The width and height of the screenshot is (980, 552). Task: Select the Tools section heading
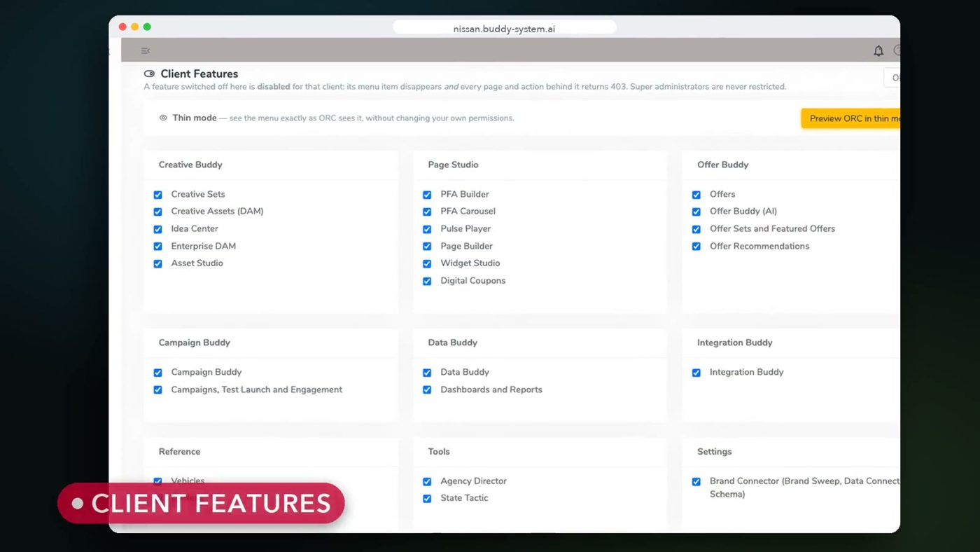[x=439, y=452]
